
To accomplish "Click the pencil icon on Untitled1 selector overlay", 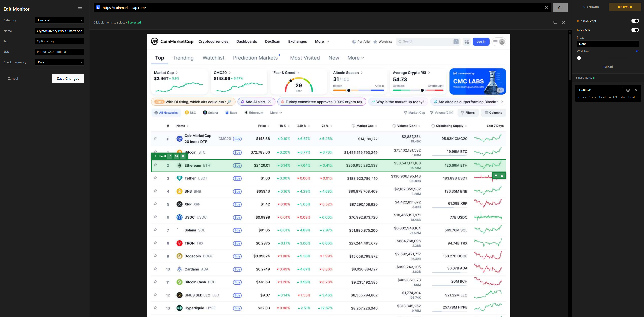I will (170, 156).
